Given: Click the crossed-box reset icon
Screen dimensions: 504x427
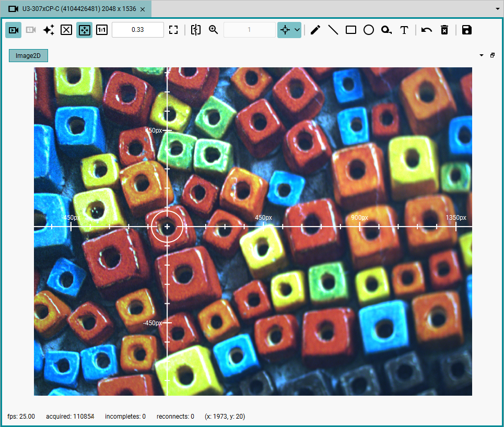Looking at the screenshot, I should tap(66, 30).
